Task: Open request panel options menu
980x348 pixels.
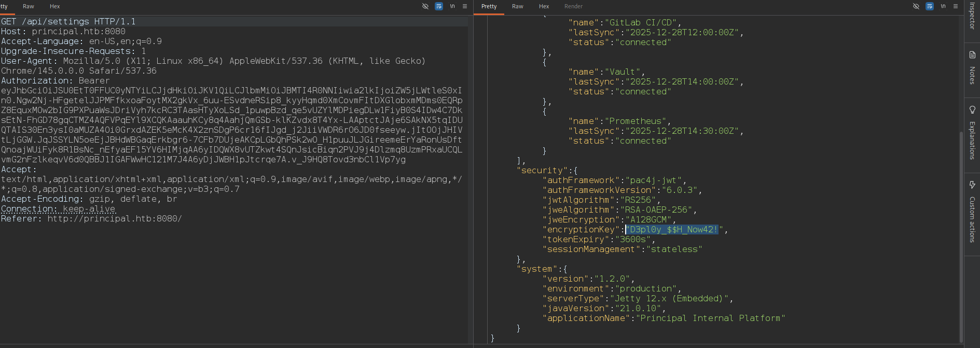Action: pyautogui.click(x=465, y=6)
